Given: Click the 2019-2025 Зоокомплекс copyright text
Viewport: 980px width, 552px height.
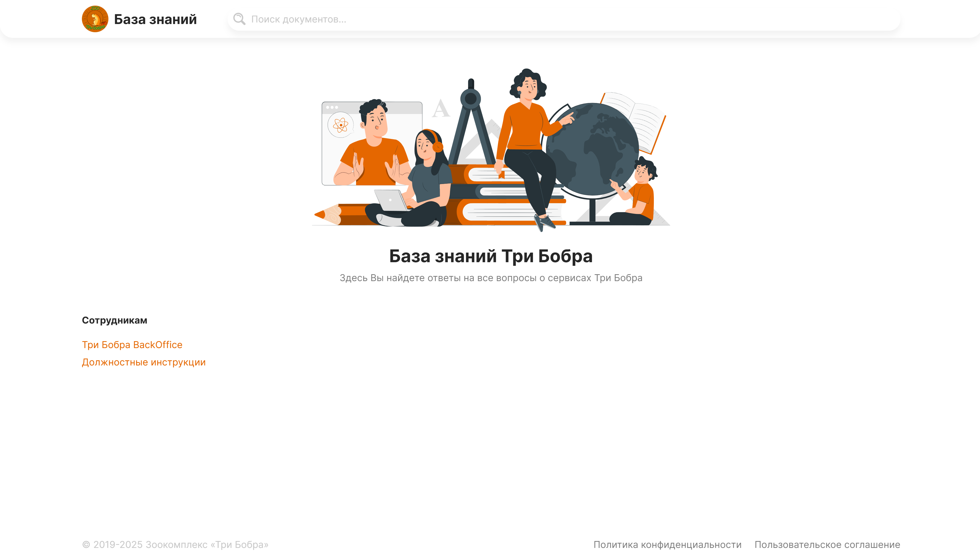Looking at the screenshot, I should pos(175,544).
